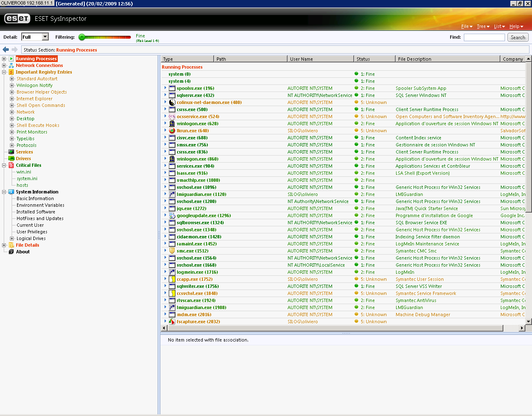The width and height of the screenshot is (532, 416).
Task: Expand the Winlogon Notify node
Action: point(12,85)
